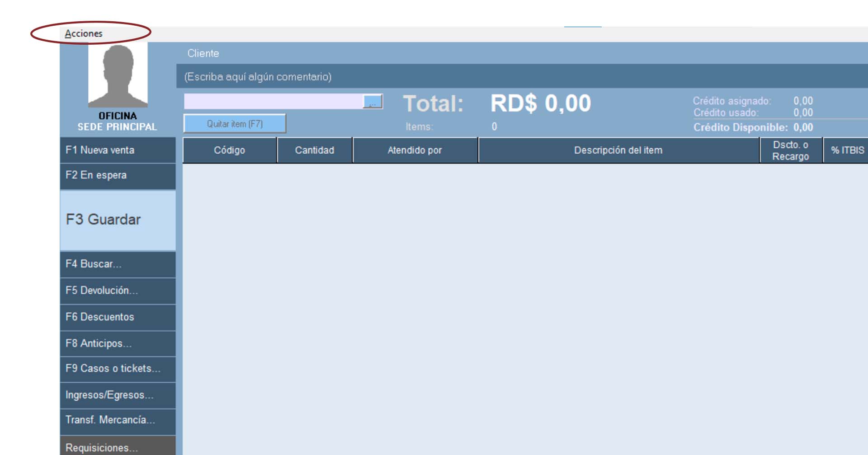
Task: Open F8 Anticipos dialog
Action: (x=118, y=343)
